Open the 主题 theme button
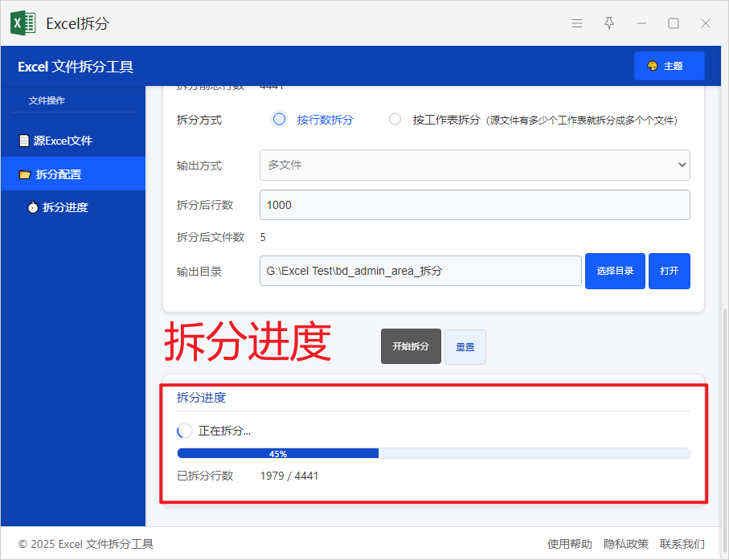Viewport: 729px width, 560px height. point(669,66)
